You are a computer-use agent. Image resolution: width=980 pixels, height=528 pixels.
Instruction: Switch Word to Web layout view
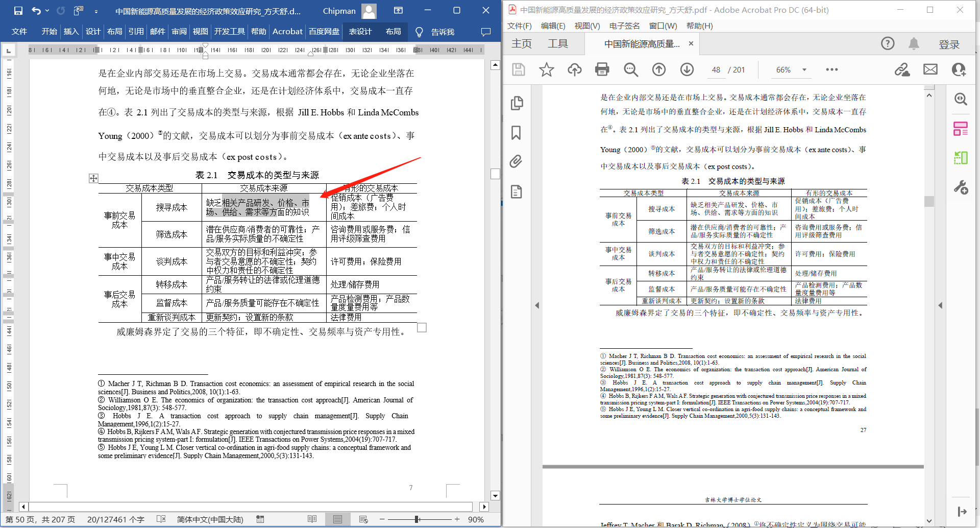pyautogui.click(x=363, y=519)
